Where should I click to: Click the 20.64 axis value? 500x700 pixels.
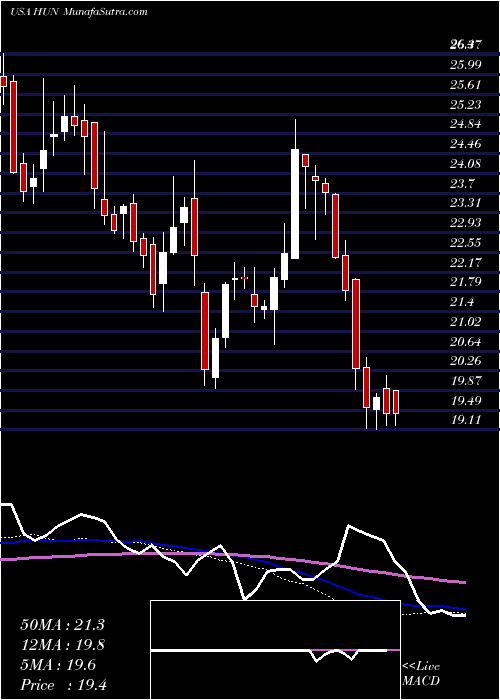(466, 342)
